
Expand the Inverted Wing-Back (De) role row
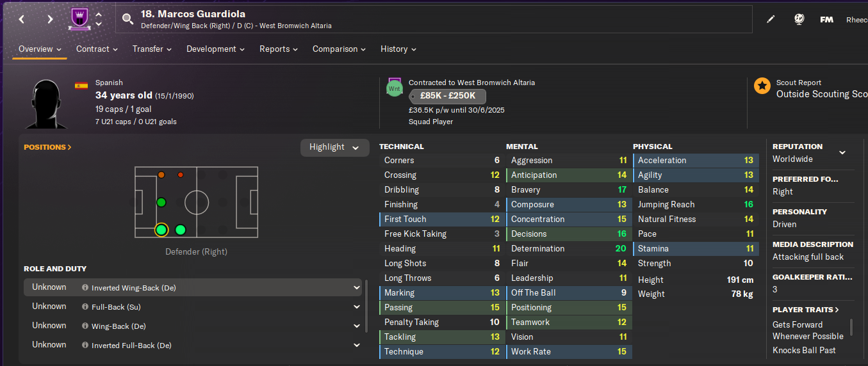[357, 288]
